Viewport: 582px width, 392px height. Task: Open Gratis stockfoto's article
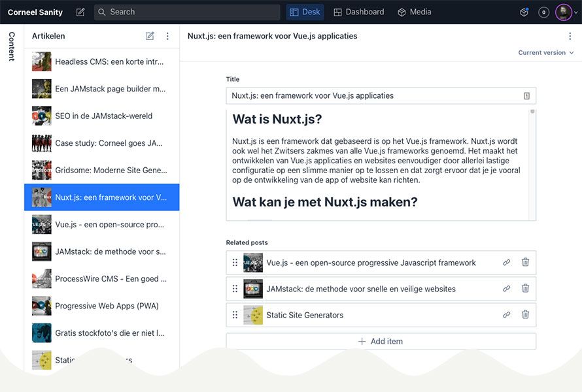click(102, 333)
